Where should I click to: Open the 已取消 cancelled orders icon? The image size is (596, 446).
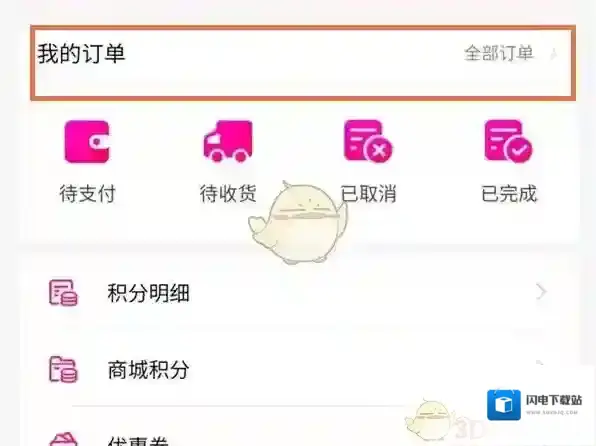(368, 141)
